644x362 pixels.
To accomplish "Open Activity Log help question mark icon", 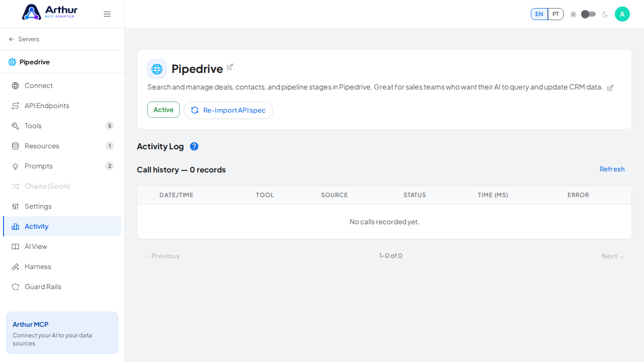I will point(194,146).
